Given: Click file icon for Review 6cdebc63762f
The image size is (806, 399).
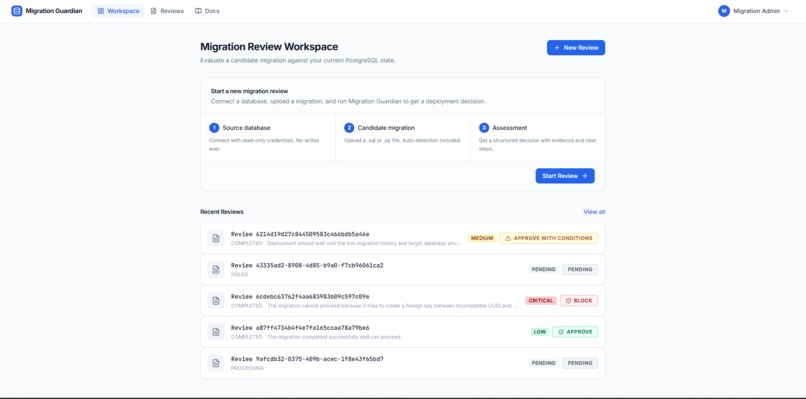Looking at the screenshot, I should [216, 301].
